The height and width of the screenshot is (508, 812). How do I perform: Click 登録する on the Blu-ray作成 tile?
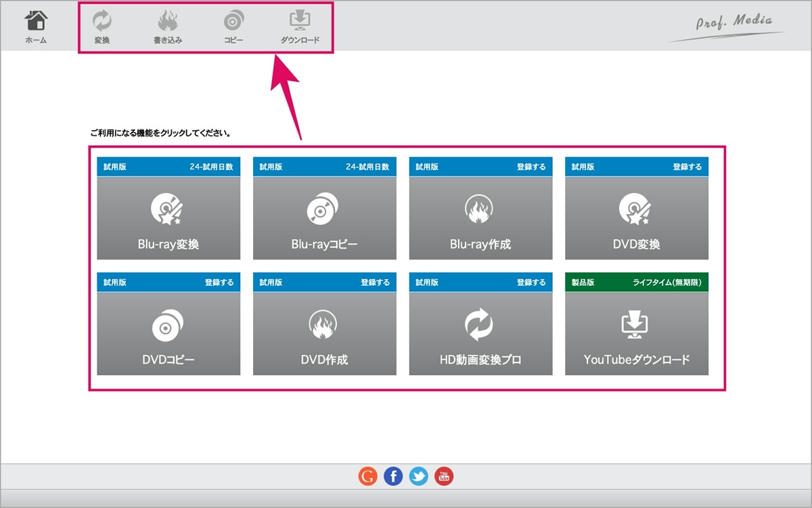coord(531,167)
